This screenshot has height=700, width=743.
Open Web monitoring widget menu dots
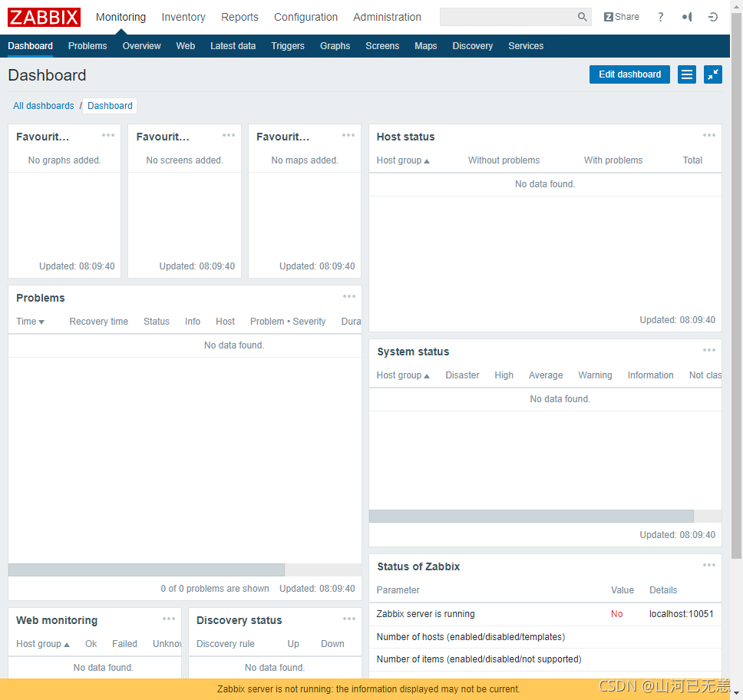point(169,619)
